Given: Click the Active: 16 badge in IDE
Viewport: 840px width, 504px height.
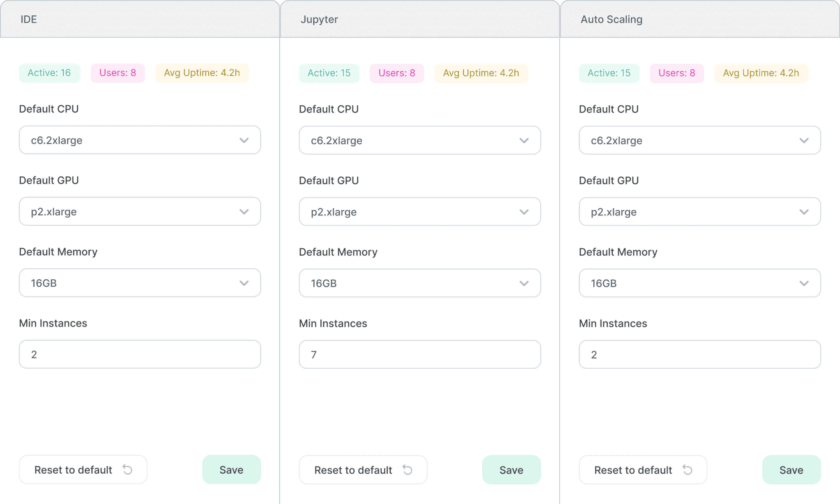Looking at the screenshot, I should tap(50, 73).
